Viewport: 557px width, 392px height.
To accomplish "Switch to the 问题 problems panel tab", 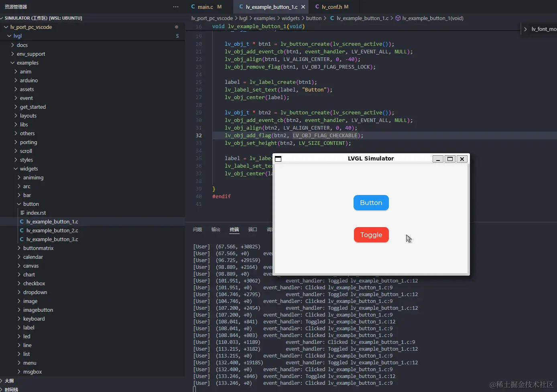I will tap(197, 230).
